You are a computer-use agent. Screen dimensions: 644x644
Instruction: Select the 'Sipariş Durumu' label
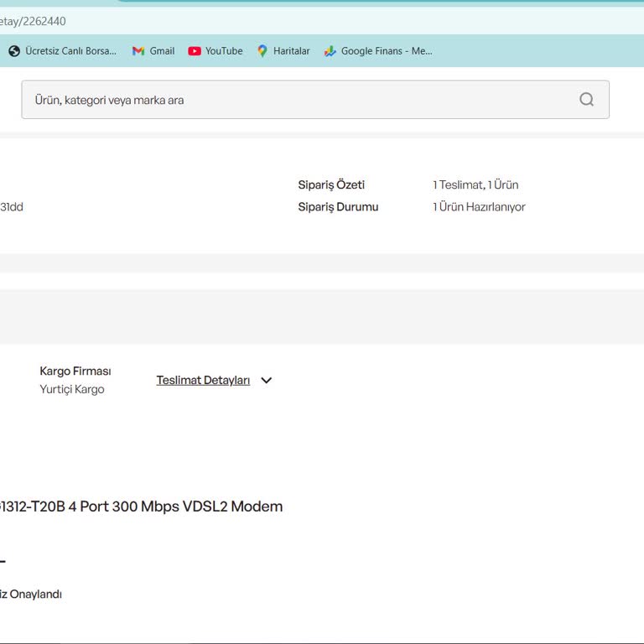[338, 207]
